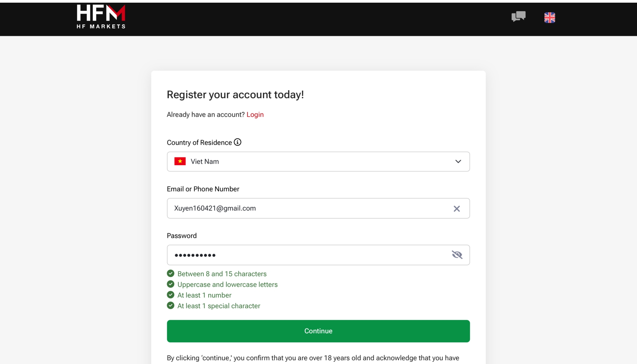The image size is (637, 364).
Task: Focus the Password input field
Action: pos(309,255)
